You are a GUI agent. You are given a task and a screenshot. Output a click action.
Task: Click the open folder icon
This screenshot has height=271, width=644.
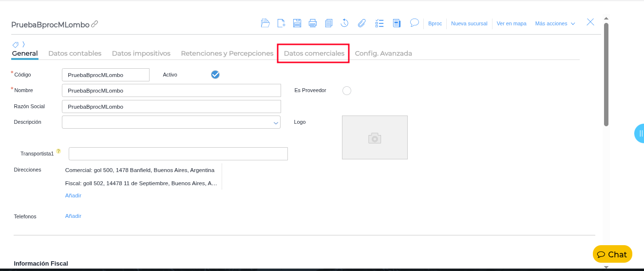click(x=265, y=23)
